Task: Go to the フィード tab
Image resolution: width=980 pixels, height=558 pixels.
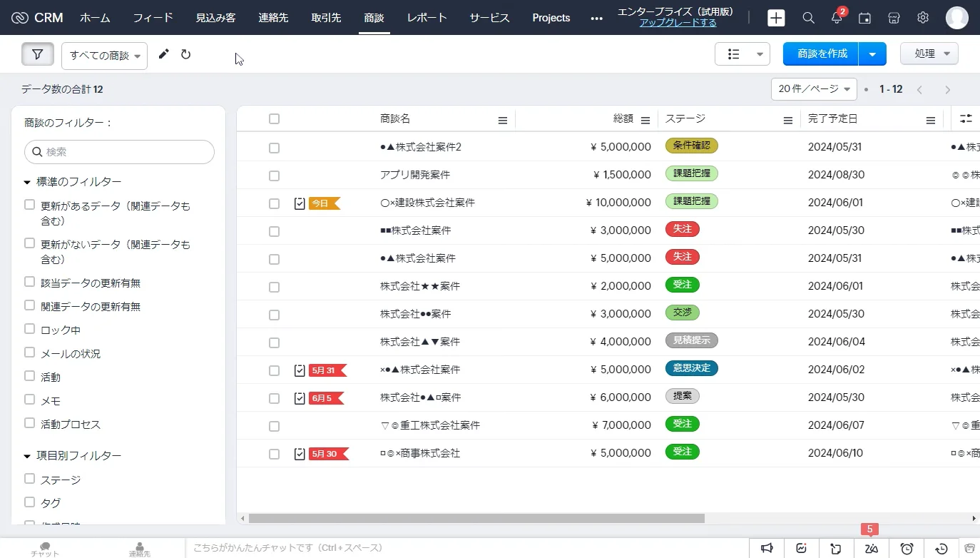Action: pyautogui.click(x=153, y=18)
